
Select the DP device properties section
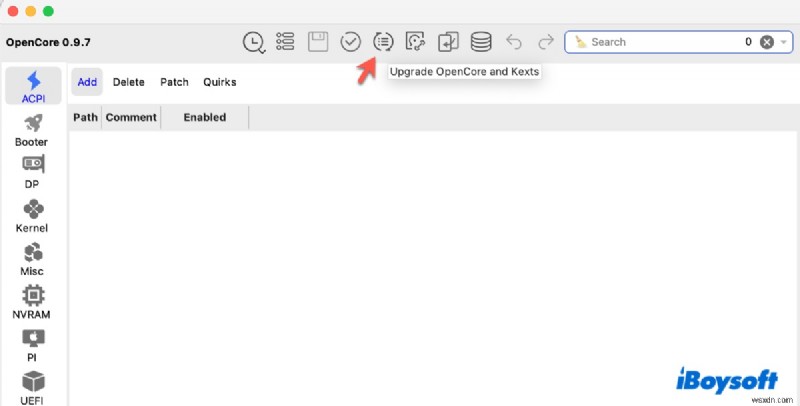(x=32, y=172)
